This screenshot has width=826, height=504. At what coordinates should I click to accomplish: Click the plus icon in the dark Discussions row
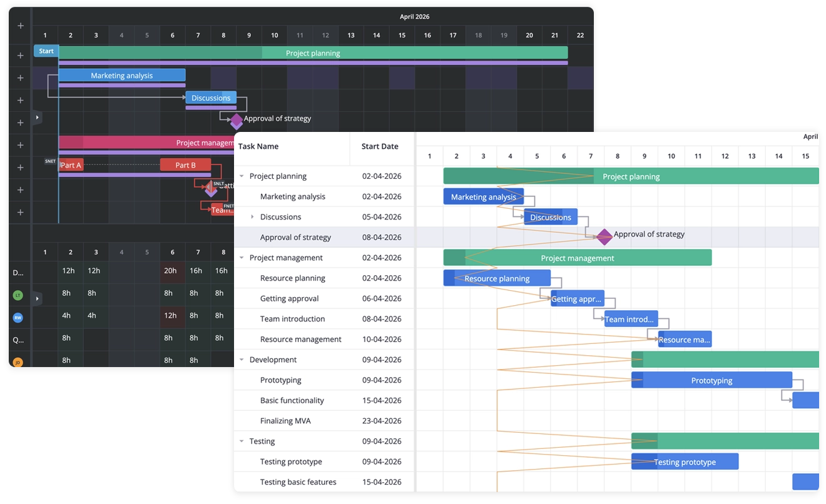click(x=20, y=100)
